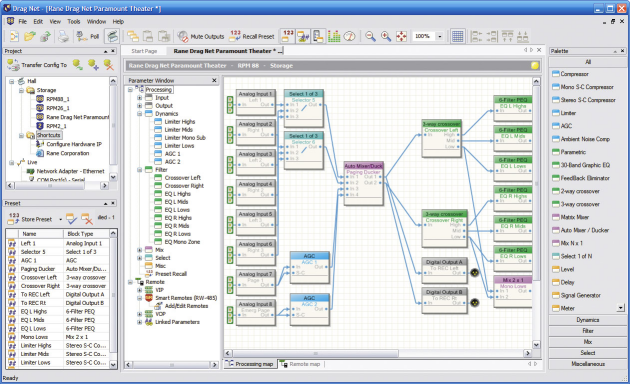Click Recall Preset button

(252, 37)
